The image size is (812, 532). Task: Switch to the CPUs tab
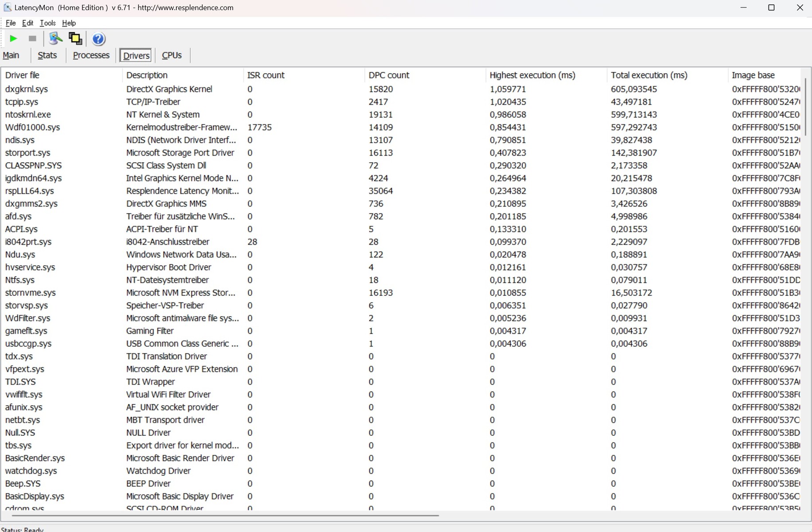click(x=172, y=55)
